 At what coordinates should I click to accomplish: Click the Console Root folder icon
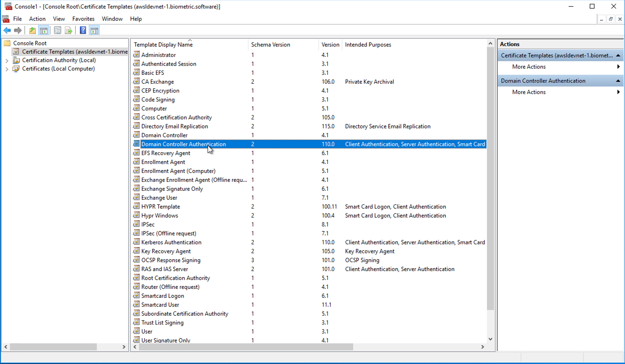8,43
